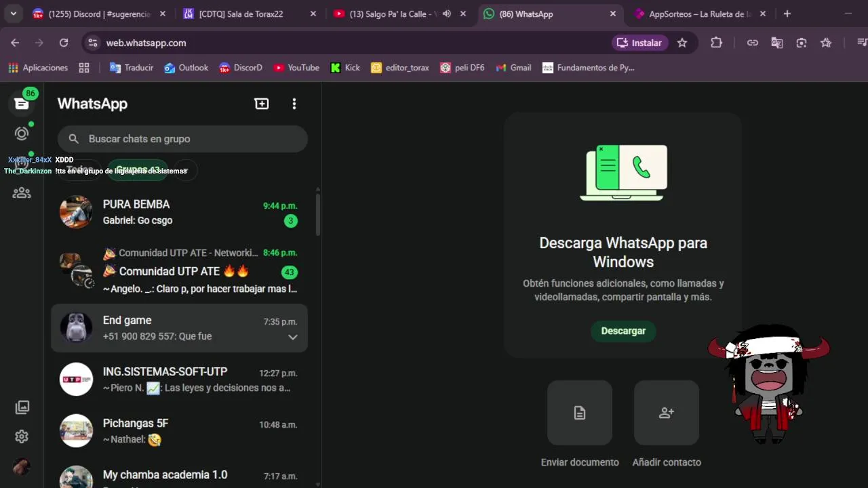Open the PURA BEMBA chat
Image resolution: width=868 pixels, height=488 pixels.
(x=179, y=212)
